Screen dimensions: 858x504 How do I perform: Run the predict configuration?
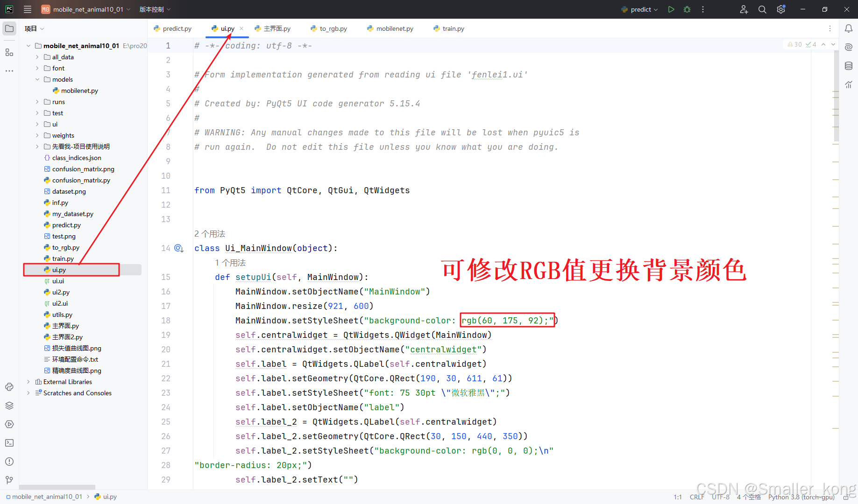671,9
